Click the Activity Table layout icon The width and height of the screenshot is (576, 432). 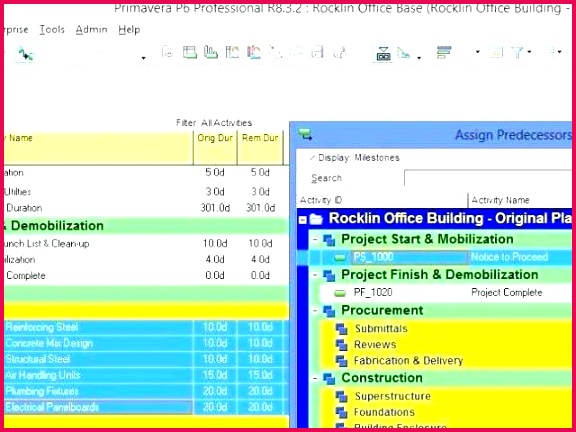pos(190,52)
